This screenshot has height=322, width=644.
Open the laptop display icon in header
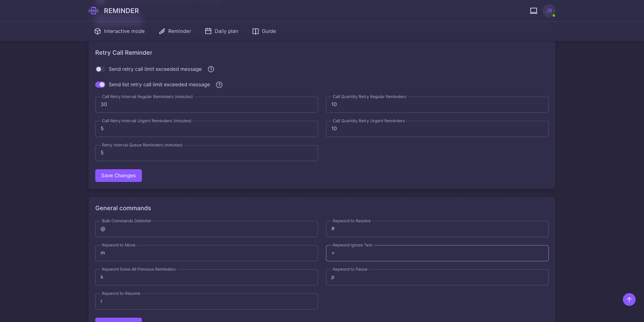coord(534,11)
